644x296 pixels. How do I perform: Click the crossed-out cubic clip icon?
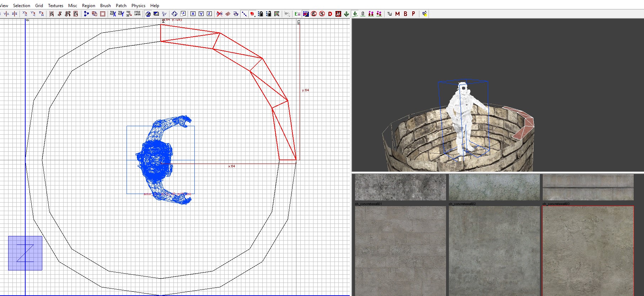pos(220,14)
